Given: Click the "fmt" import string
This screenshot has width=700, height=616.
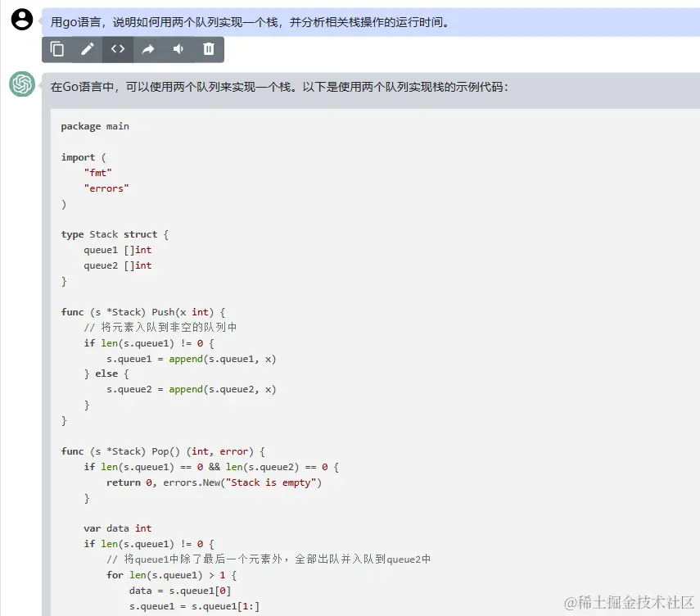Looking at the screenshot, I should (x=97, y=173).
